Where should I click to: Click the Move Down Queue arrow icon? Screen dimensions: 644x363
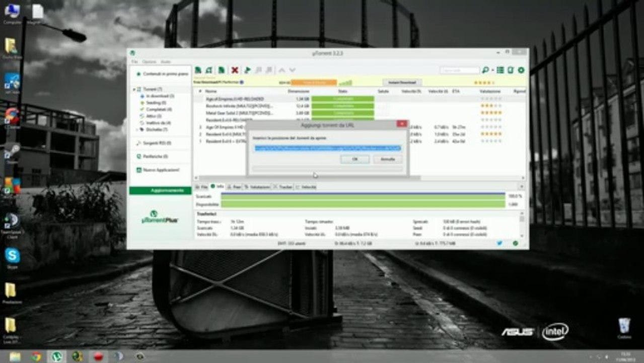(x=292, y=70)
